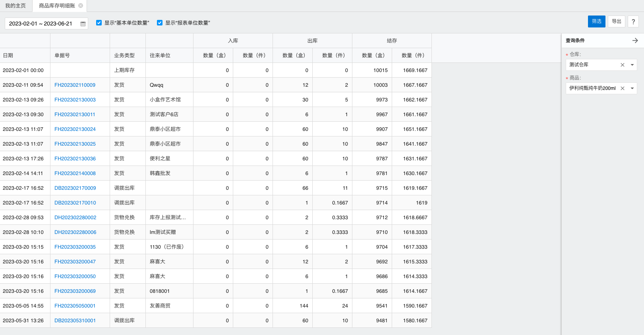Select the 测试客户6店 cell
The image size is (644, 335).
[x=170, y=115]
